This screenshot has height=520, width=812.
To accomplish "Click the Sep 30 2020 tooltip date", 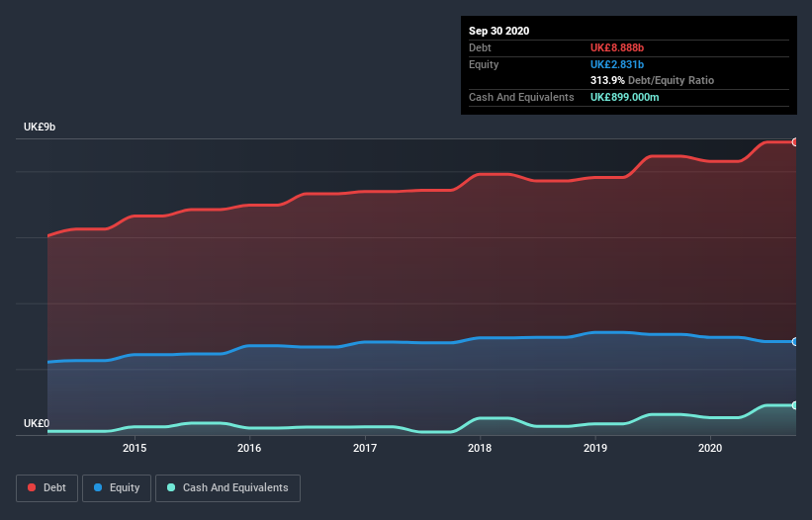I will click(x=498, y=31).
